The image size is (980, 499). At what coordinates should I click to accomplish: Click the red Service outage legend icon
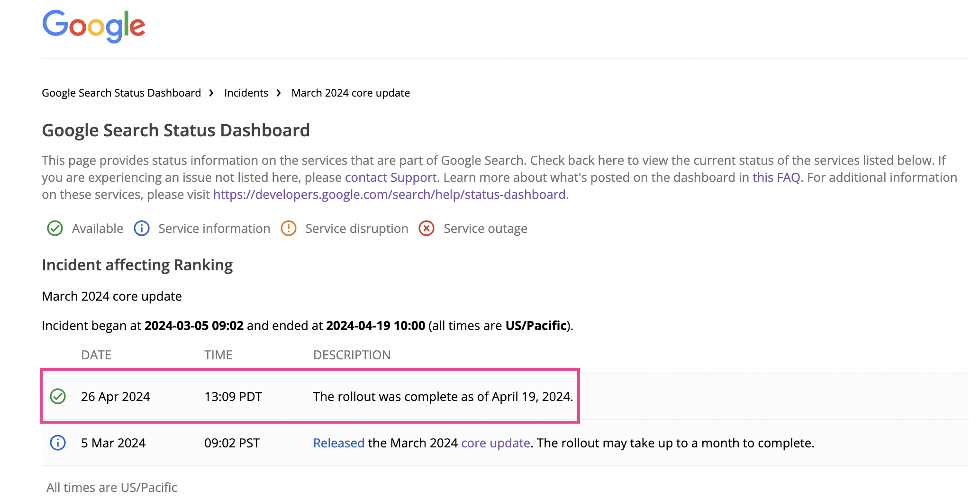point(426,228)
